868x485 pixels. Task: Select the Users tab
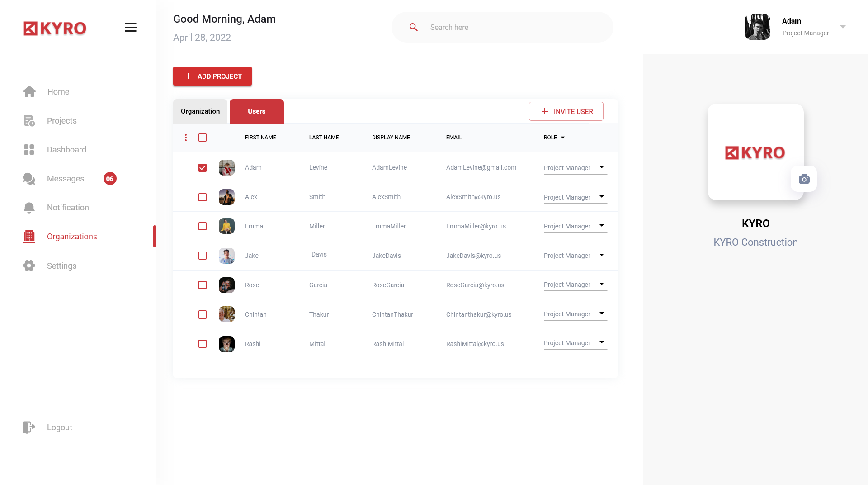click(257, 111)
